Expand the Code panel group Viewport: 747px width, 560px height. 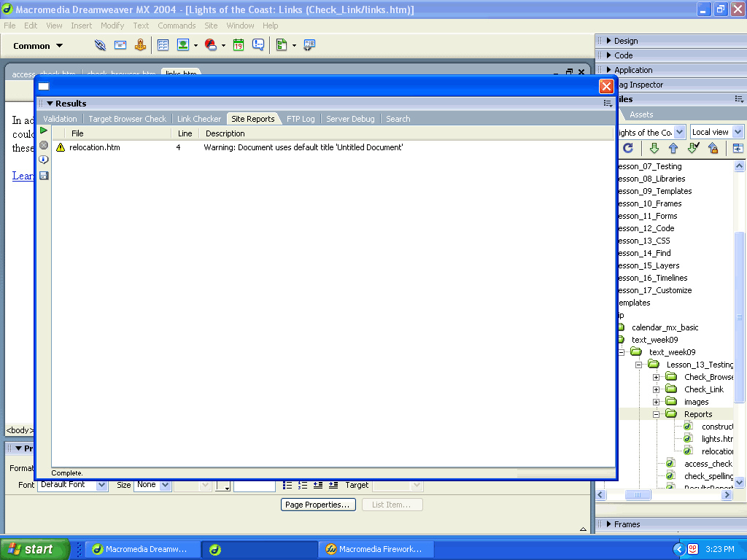point(608,55)
